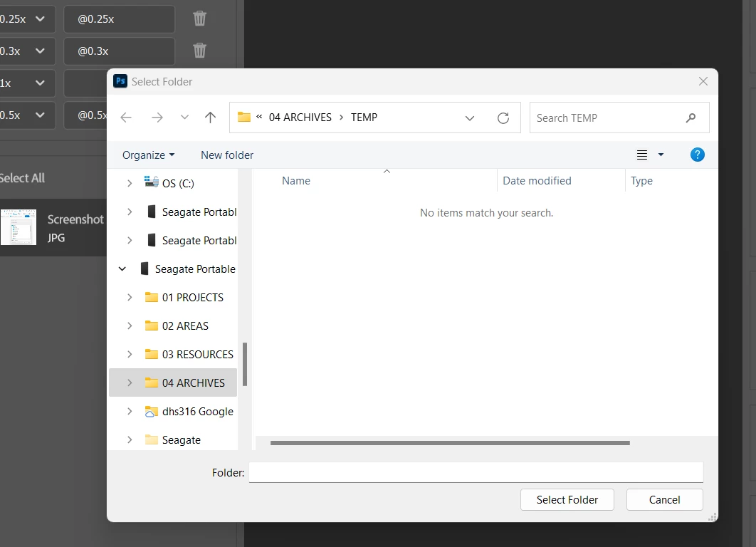The width and height of the screenshot is (756, 547).
Task: Delete the @0.25x export size row
Action: [199, 19]
